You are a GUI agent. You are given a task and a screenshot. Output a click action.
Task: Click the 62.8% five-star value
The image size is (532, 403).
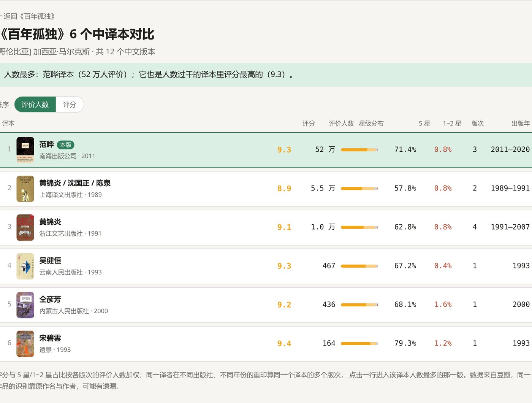405,227
